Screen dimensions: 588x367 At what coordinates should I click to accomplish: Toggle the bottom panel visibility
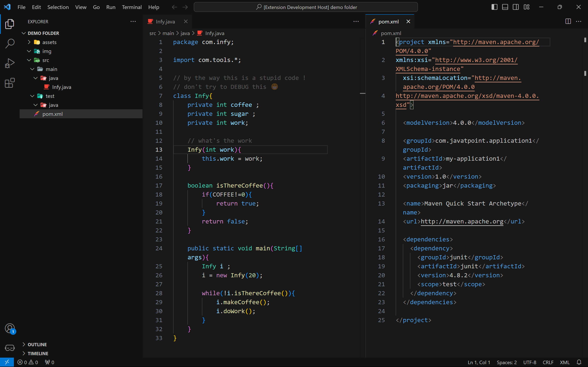pos(505,7)
